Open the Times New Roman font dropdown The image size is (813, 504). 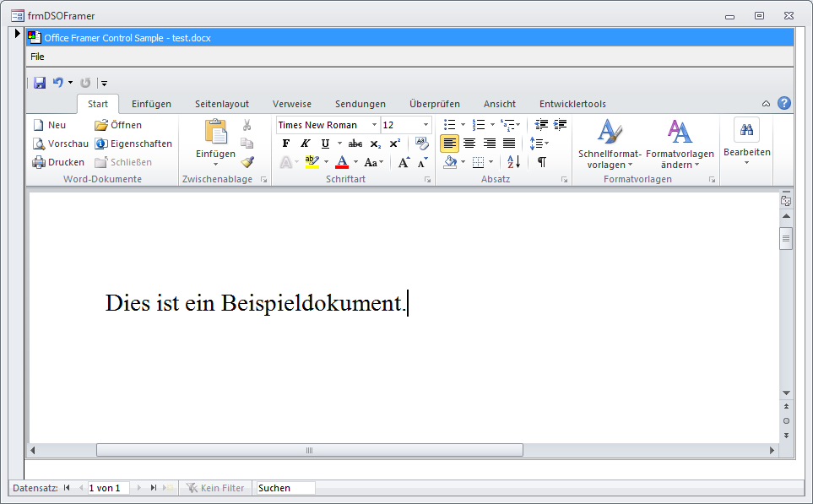[x=374, y=125]
